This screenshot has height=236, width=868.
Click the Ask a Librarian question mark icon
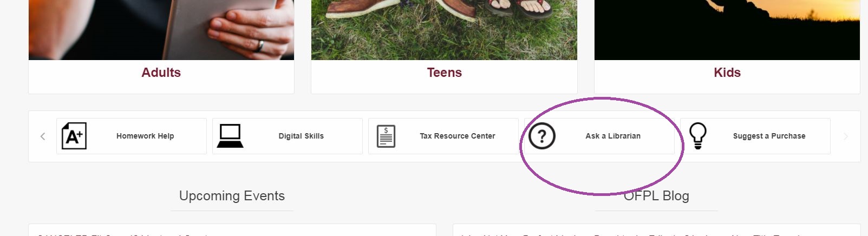click(542, 136)
